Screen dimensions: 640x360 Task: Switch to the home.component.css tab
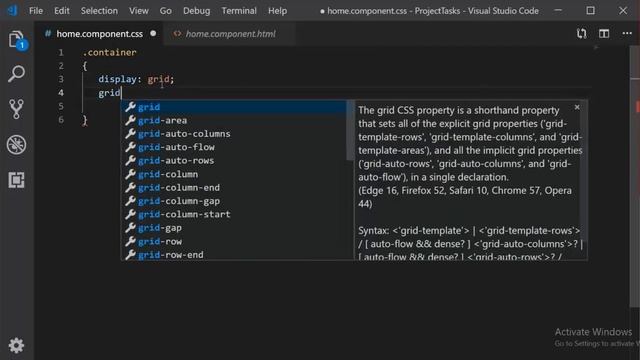pyautogui.click(x=99, y=34)
